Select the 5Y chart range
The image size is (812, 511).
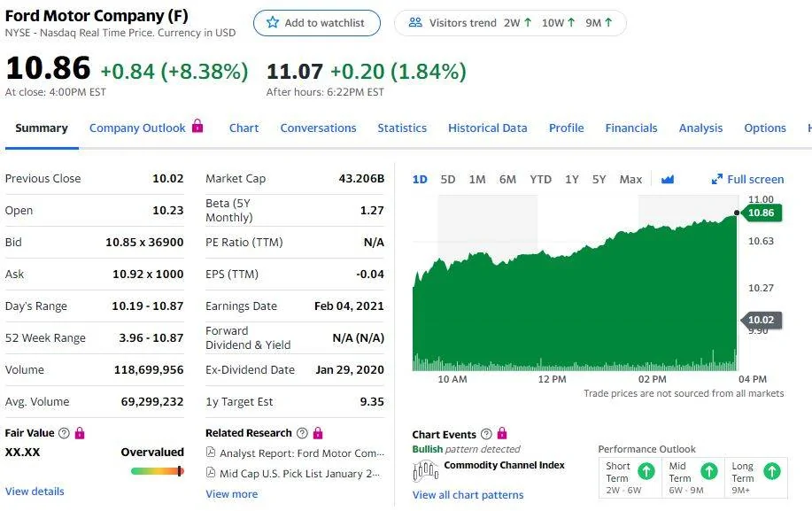599,179
